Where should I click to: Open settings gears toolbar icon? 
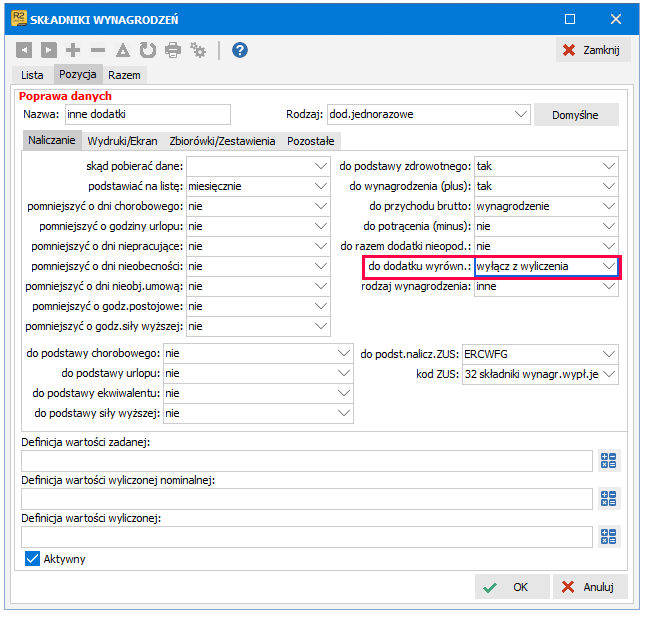tap(198, 50)
